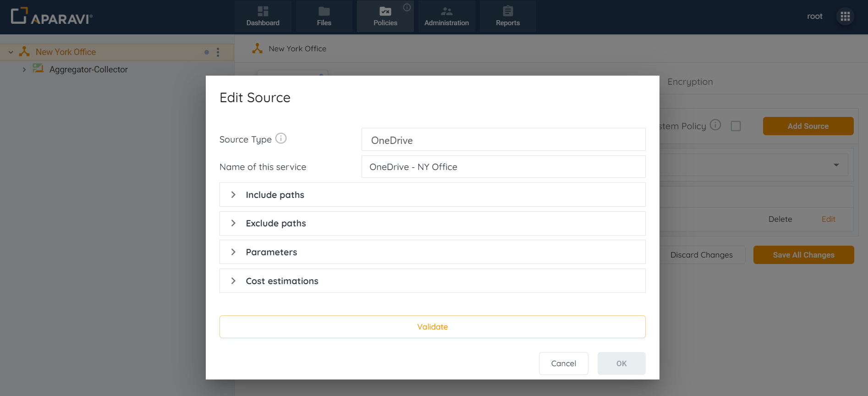
Task: Click the Policies tab info icon
Action: click(x=407, y=7)
